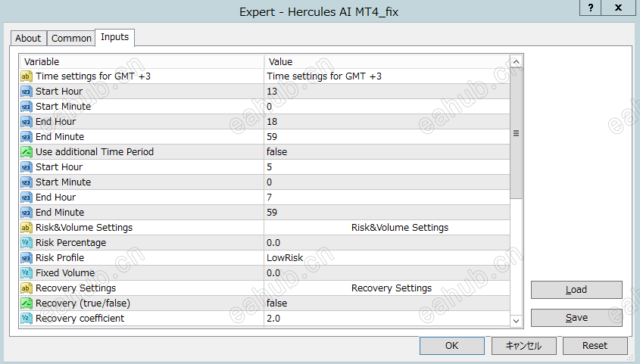This screenshot has width=640, height=364.
Task: Click the vertical scrollbar thumb of the inputs list
Action: click(516, 133)
